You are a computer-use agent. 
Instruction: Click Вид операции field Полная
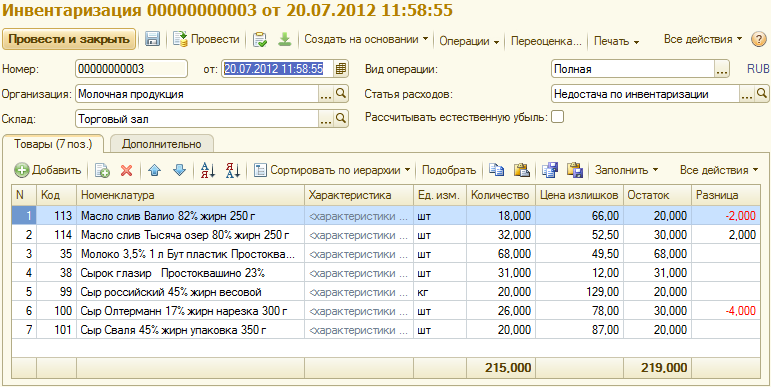pos(633,69)
